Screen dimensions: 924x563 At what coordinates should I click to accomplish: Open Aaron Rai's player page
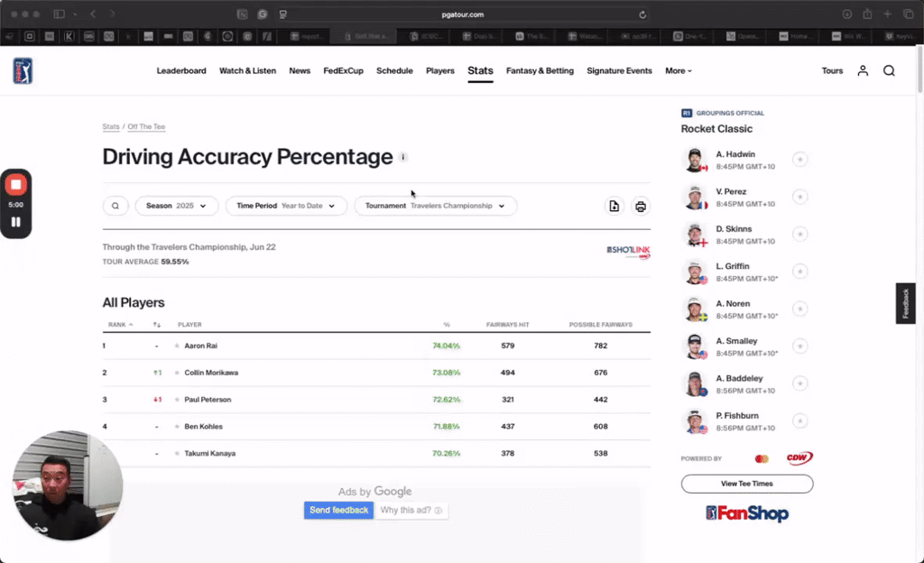(x=201, y=346)
